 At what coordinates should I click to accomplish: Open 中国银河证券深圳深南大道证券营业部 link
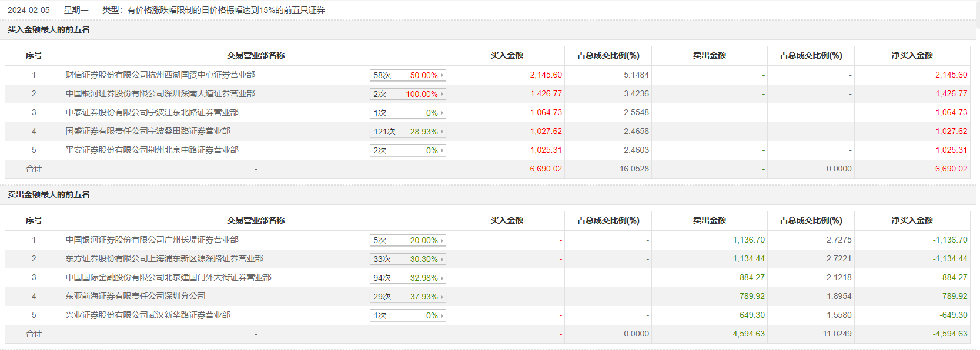160,93
